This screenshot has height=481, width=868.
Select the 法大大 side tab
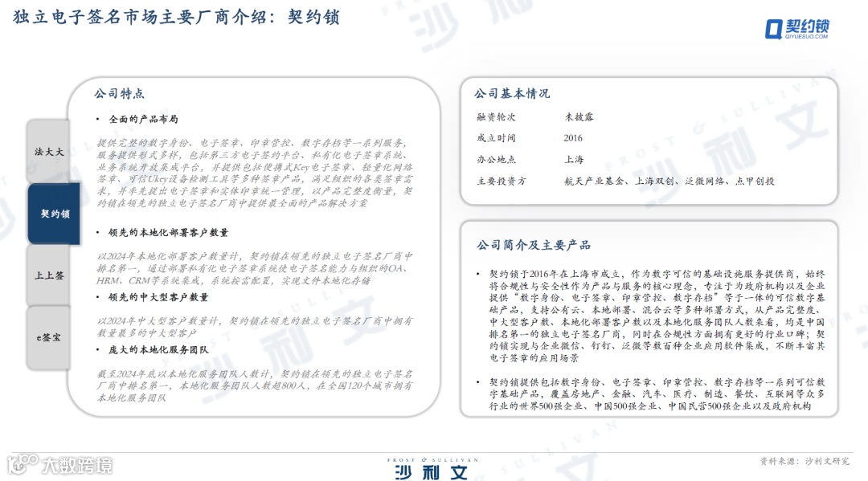tap(48, 152)
